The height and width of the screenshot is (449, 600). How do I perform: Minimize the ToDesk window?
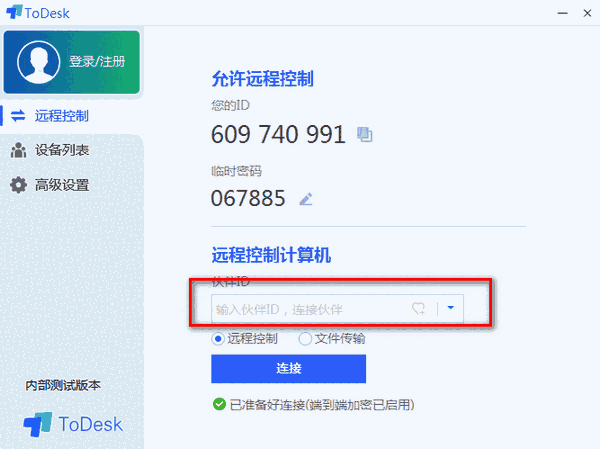click(562, 13)
